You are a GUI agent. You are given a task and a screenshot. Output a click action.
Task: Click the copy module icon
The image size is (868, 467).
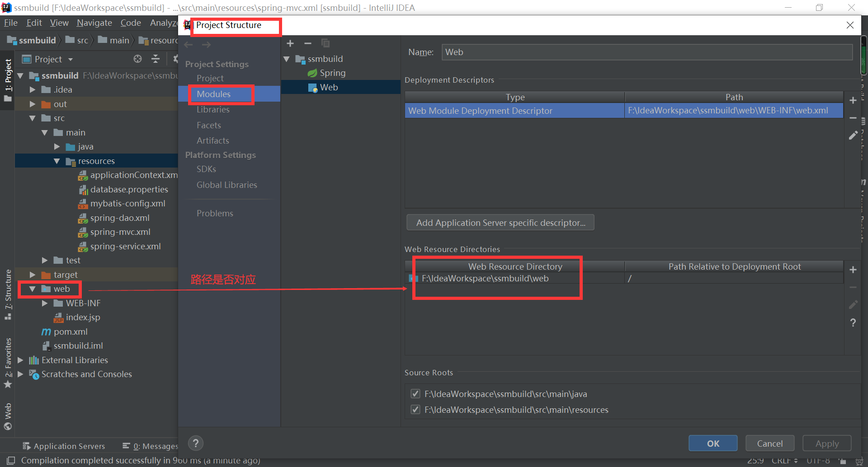click(x=325, y=43)
